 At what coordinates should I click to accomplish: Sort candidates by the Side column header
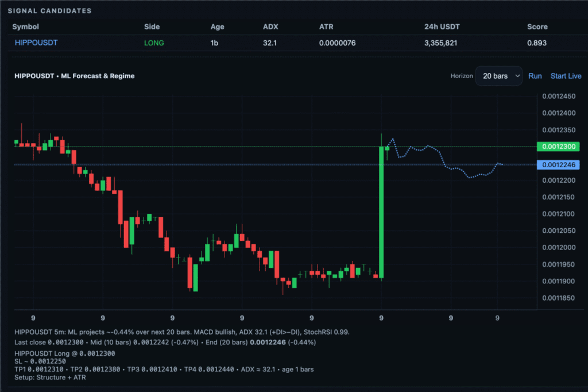point(152,26)
